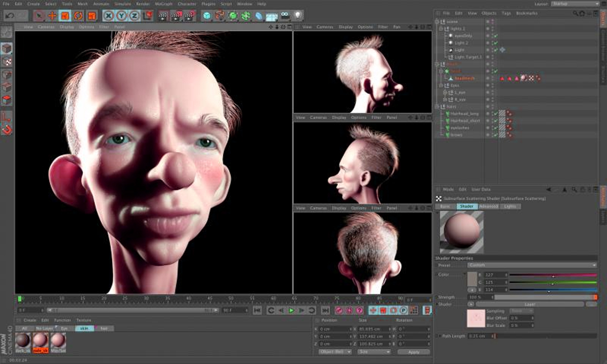Viewport: 607px width, 364px height.
Task: Select the Rotate tool in toolbar
Action: click(x=78, y=16)
